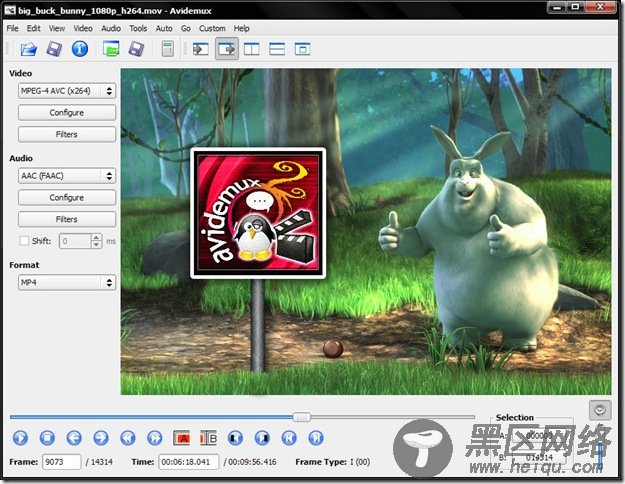Go to the first frame

(289, 438)
